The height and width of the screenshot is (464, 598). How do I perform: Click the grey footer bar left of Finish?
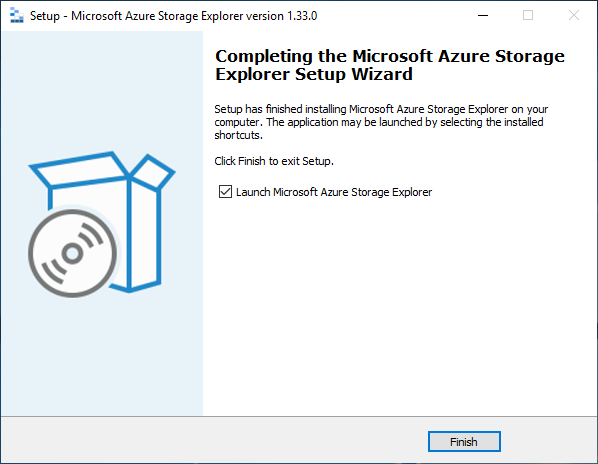coord(214,440)
